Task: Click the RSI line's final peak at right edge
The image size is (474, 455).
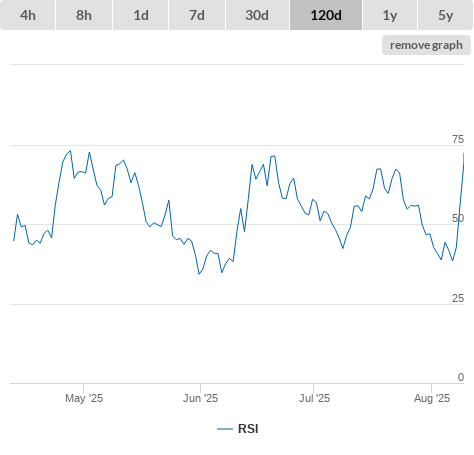Action: click(x=463, y=154)
